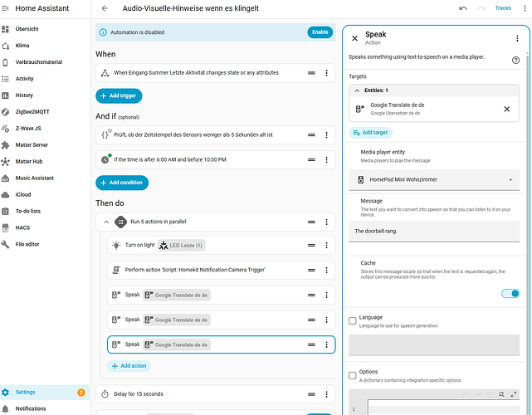This screenshot has width=532, height=415.
Task: Click the Settings gear icon
Action: 6,393
